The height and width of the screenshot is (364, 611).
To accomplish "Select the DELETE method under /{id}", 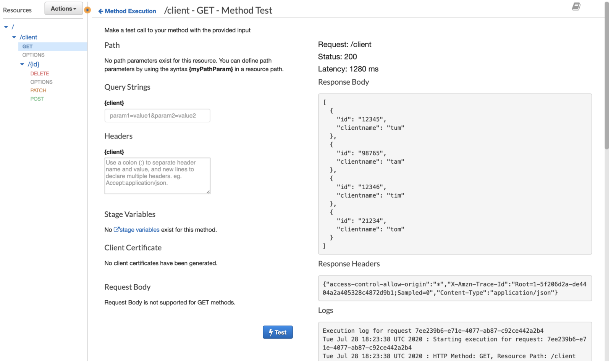I will (x=39, y=73).
